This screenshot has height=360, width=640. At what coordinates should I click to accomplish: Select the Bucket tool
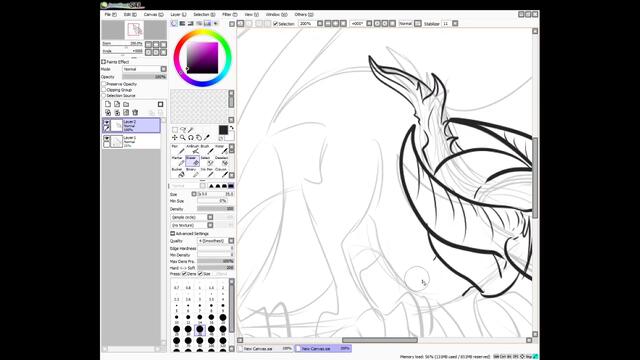[x=178, y=172]
